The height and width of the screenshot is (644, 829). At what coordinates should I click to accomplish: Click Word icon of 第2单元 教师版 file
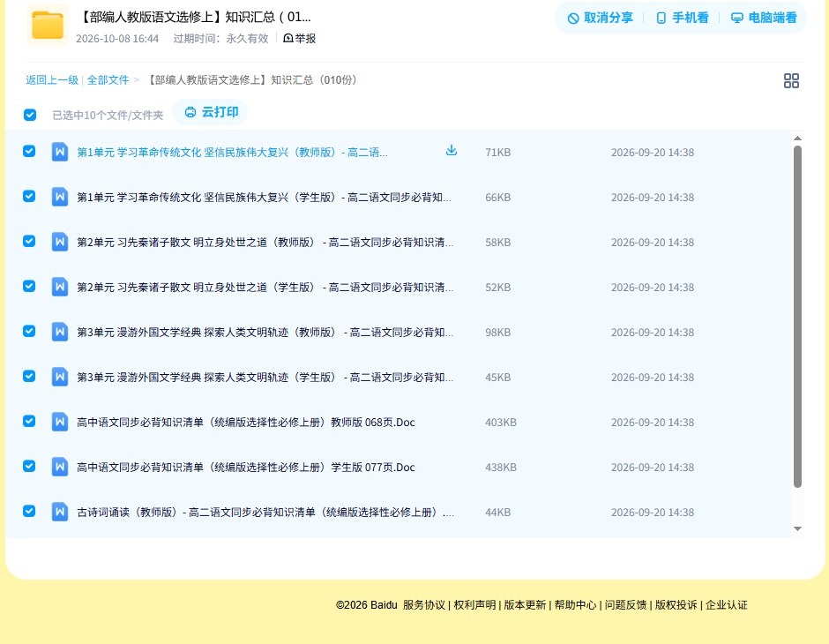point(60,242)
